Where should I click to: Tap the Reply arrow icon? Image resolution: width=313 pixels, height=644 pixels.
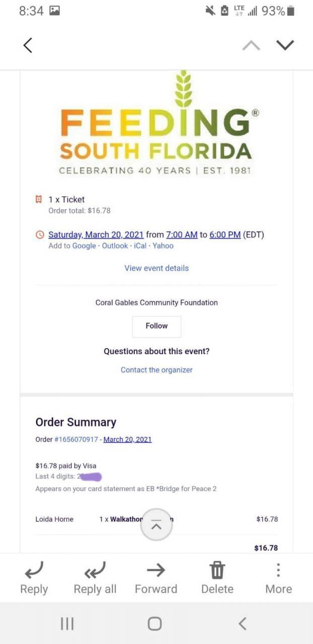[34, 571]
